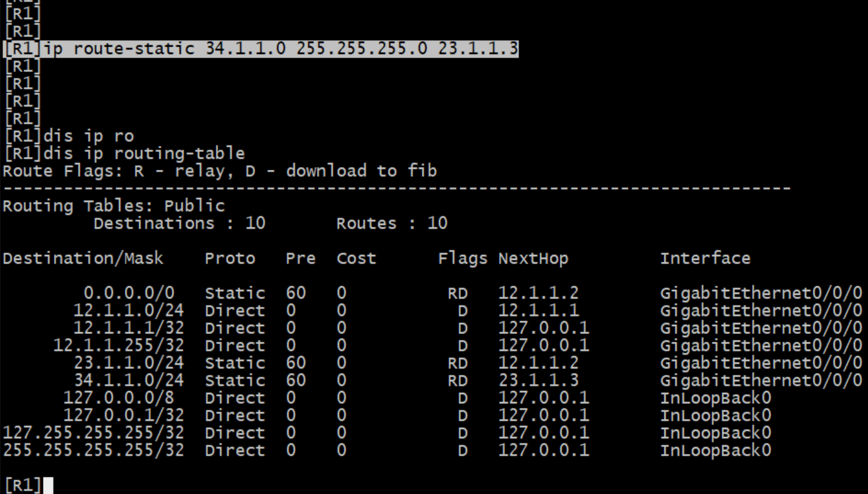This screenshot has height=494, width=868.
Task: Click GigabitEthernet0/0/0 interface of 34.1.1.0/24 row
Action: (x=761, y=380)
